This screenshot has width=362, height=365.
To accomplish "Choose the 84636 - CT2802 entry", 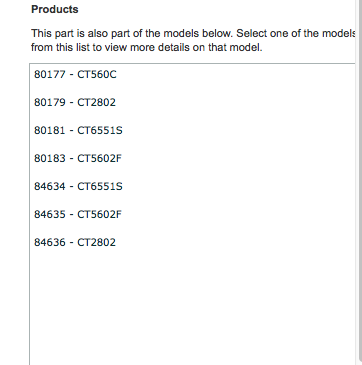I will [75, 242].
